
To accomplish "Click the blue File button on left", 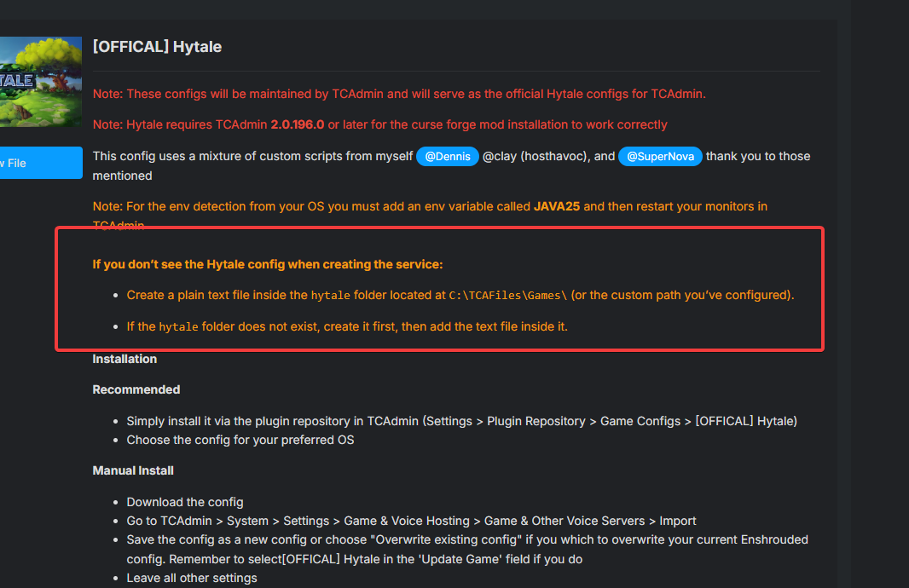I will tap(40, 163).
